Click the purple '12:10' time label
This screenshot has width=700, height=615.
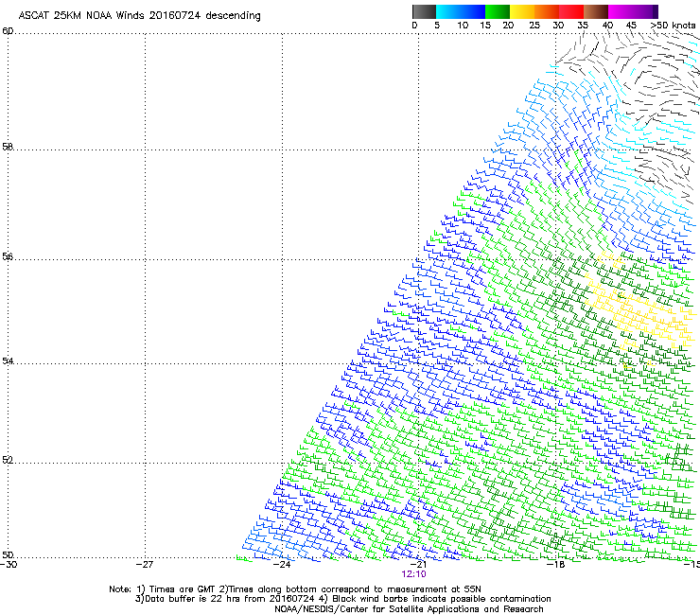[x=413, y=574]
